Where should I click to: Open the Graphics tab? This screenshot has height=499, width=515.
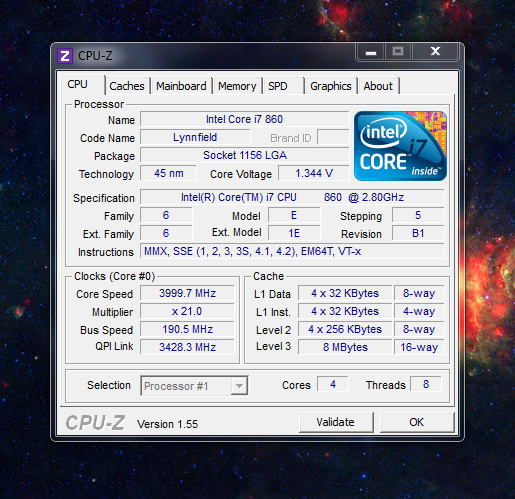click(x=331, y=86)
